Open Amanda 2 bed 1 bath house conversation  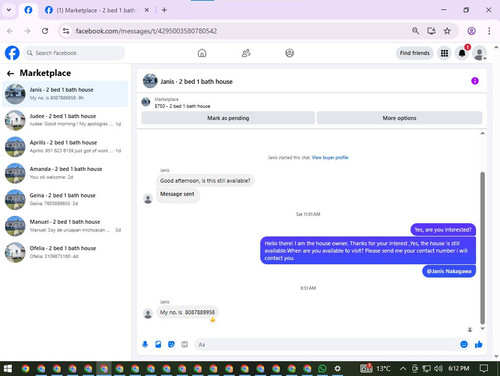coord(65,173)
